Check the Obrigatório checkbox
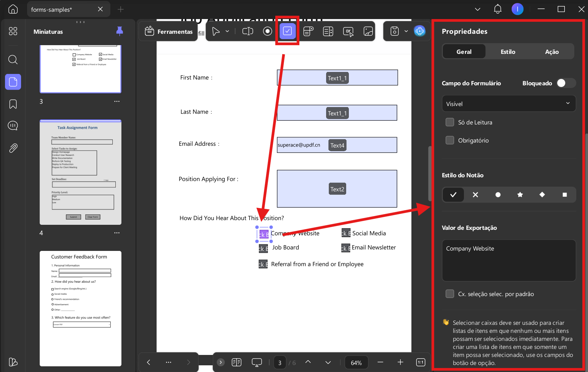Image resolution: width=588 pixels, height=372 pixels. [450, 140]
